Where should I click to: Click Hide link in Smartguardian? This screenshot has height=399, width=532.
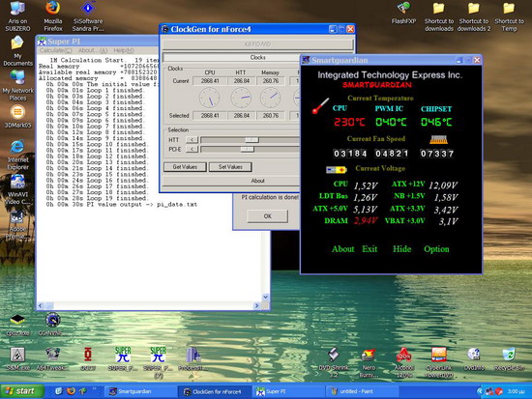point(402,249)
